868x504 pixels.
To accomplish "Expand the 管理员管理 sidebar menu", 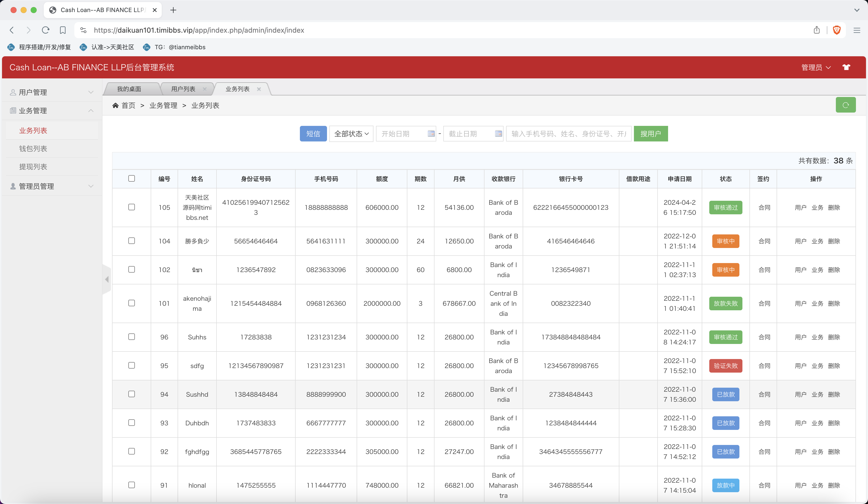I will (52, 186).
